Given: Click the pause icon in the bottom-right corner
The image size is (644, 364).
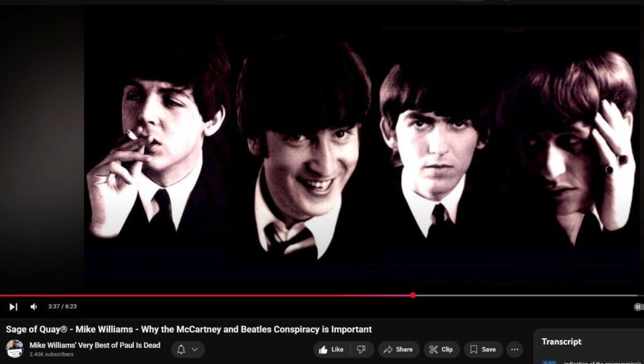Looking at the screenshot, I should [x=638, y=305].
